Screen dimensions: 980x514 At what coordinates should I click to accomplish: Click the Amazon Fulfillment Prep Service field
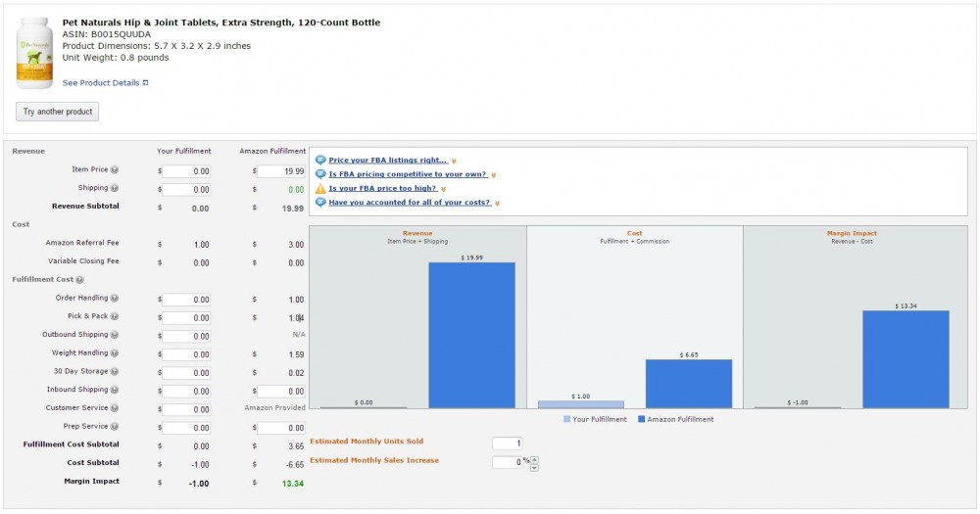[x=281, y=428]
